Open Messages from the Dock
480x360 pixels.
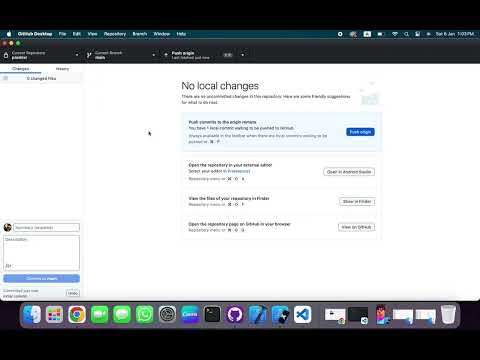tap(122, 314)
